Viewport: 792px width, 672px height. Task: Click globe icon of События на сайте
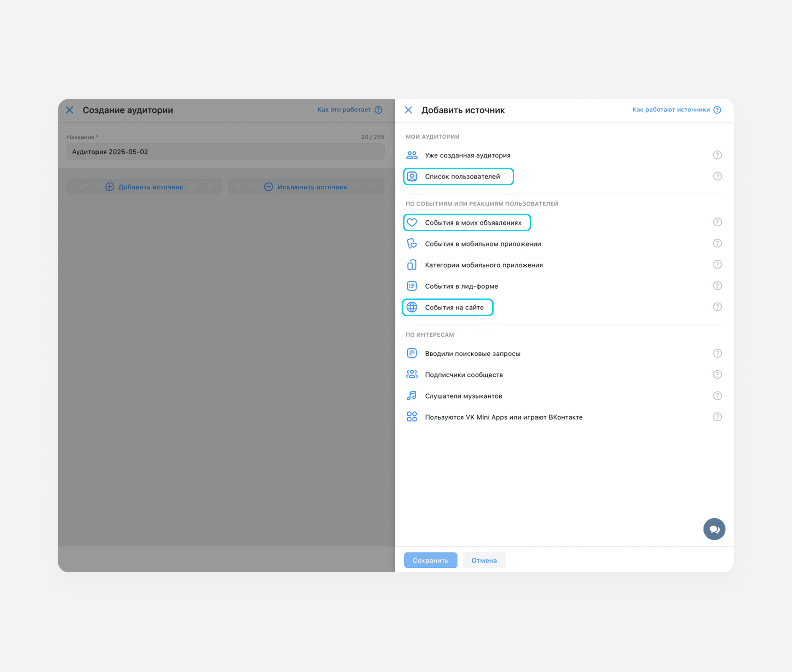412,307
